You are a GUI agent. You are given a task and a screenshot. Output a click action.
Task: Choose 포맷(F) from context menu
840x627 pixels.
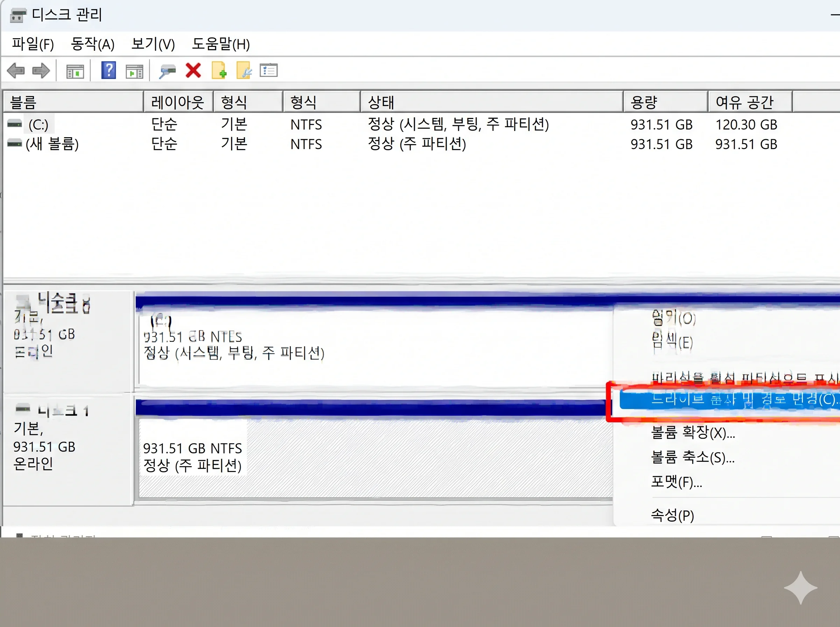click(677, 482)
